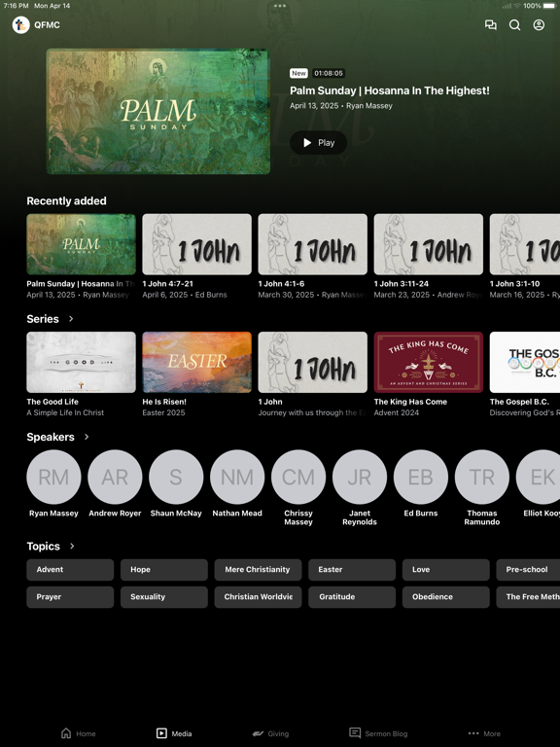Open the 1 John 4:7-21 sermon thumbnail
The width and height of the screenshot is (560, 747).
[196, 244]
